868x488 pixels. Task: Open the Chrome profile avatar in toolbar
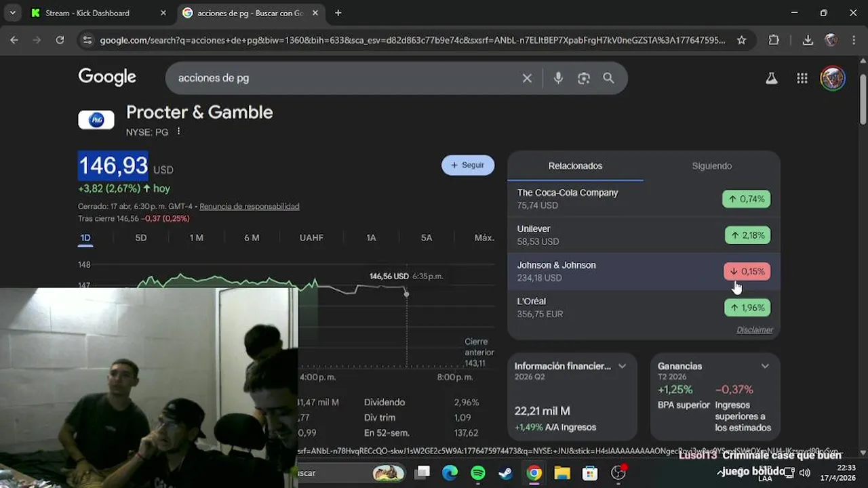(831, 40)
